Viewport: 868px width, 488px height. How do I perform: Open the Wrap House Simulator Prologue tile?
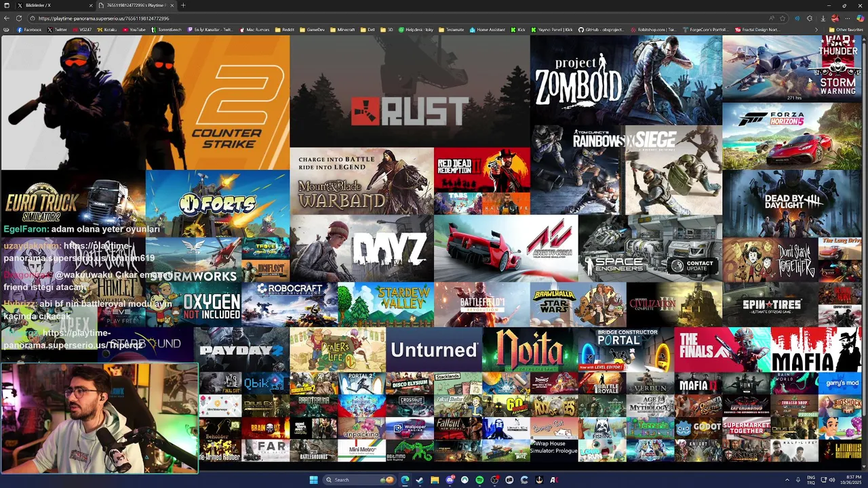click(554, 450)
